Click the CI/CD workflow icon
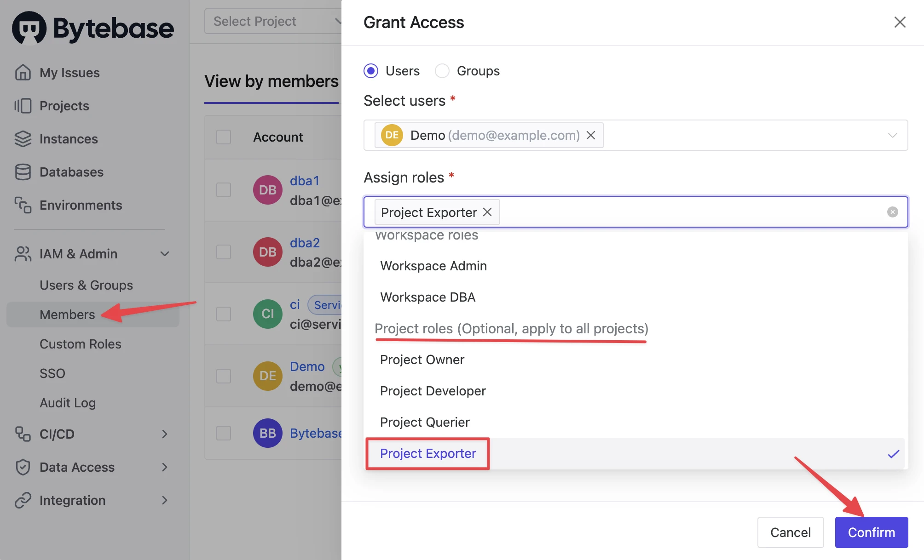This screenshot has width=924, height=560. click(x=23, y=434)
